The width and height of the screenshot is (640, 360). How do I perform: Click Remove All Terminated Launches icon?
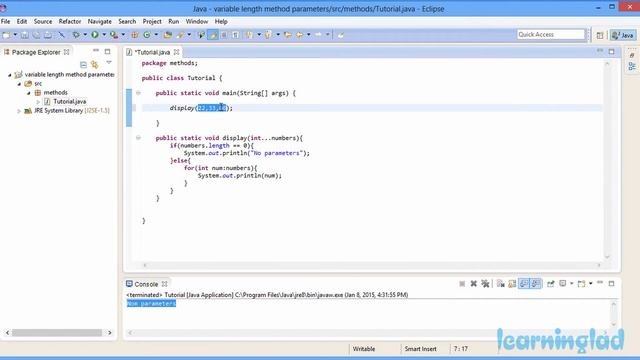(x=485, y=284)
